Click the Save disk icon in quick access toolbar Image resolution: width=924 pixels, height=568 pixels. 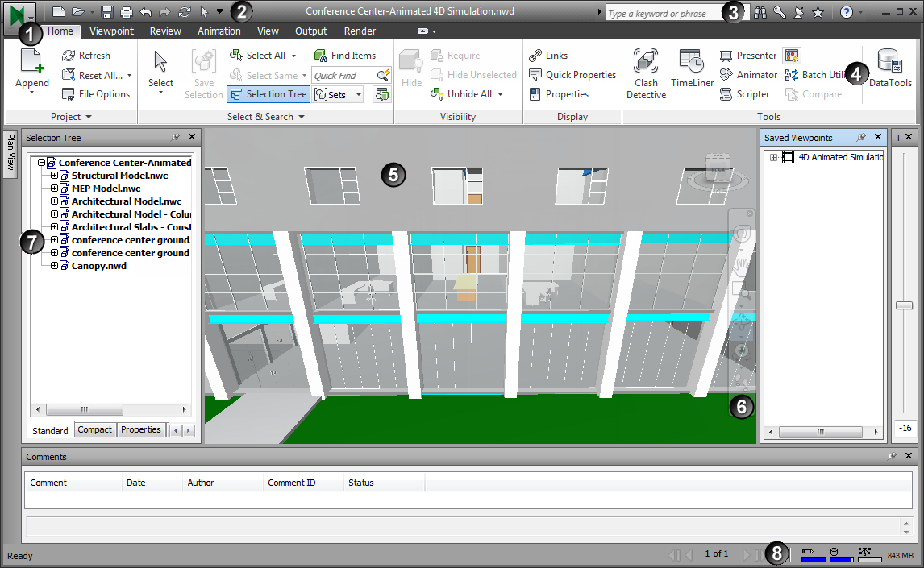coord(106,12)
